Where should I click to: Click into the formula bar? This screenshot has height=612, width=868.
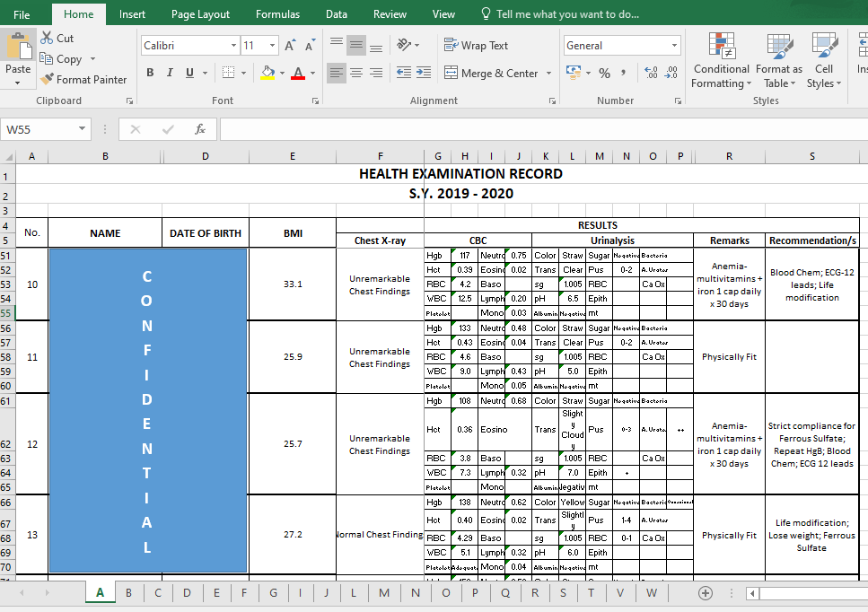tap(544, 129)
